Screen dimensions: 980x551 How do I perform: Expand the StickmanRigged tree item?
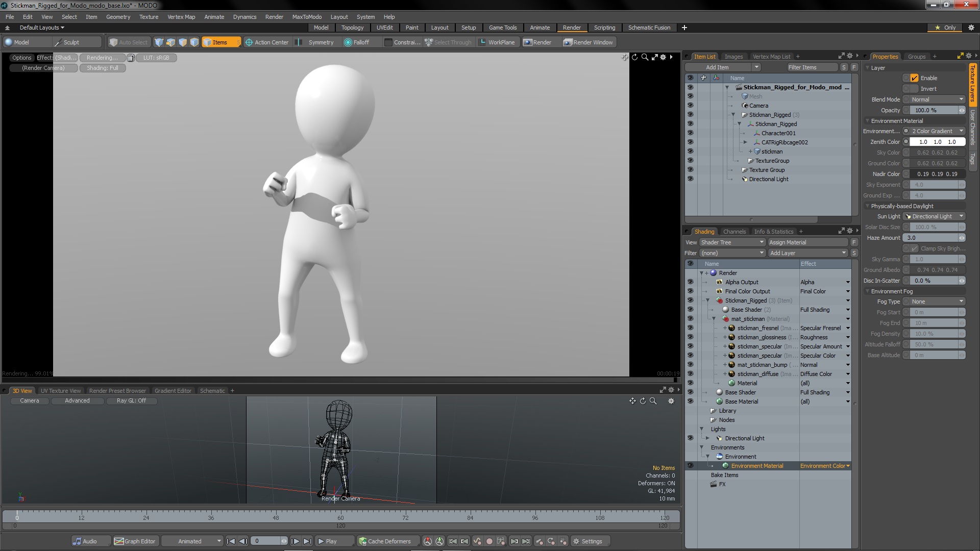(733, 114)
